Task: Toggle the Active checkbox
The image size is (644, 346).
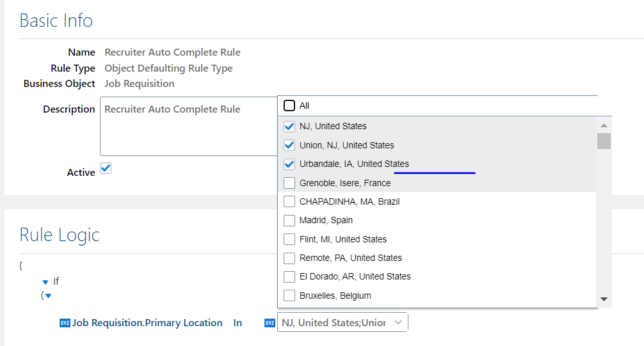Action: [106, 168]
